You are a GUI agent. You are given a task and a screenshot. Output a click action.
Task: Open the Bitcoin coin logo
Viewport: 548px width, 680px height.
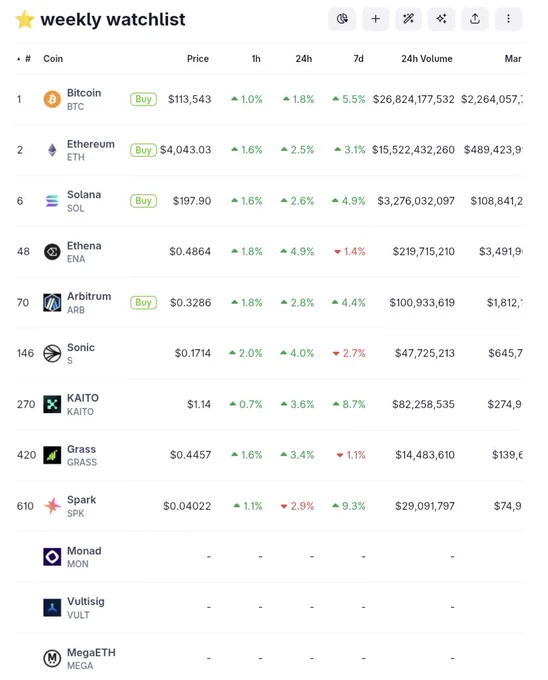[52, 99]
